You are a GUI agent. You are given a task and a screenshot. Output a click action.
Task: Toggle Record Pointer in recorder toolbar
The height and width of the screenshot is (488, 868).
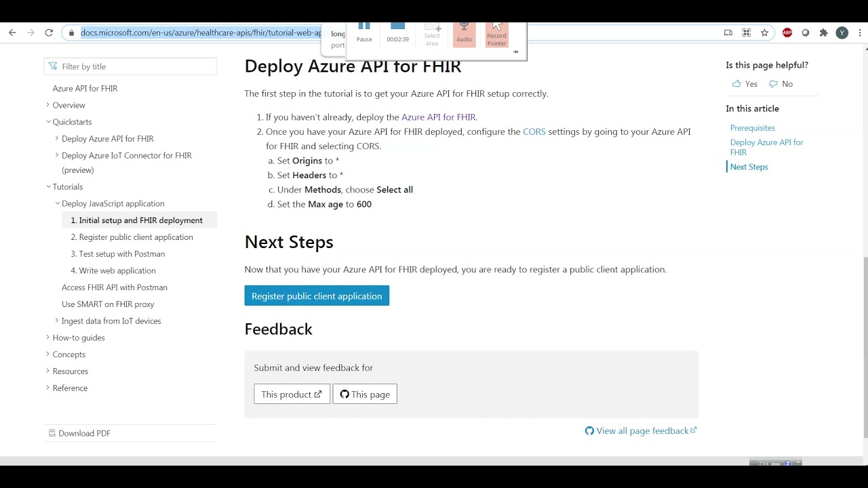tap(496, 35)
